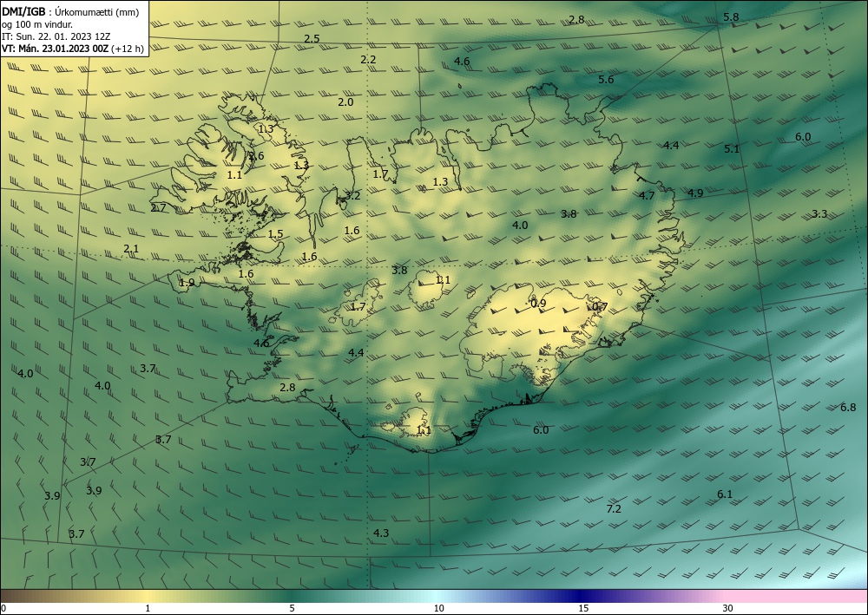The width and height of the screenshot is (868, 615).
Task: Click the '7.2' value over the ocean
Action: click(614, 509)
